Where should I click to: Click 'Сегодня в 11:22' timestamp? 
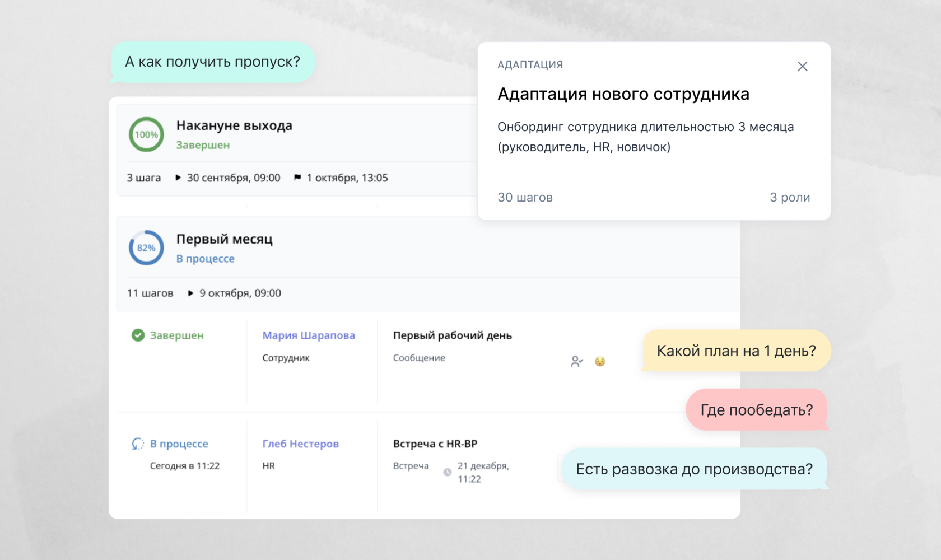click(x=185, y=466)
